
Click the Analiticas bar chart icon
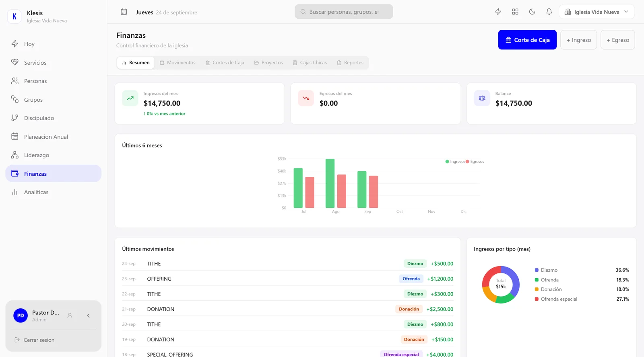(x=15, y=192)
